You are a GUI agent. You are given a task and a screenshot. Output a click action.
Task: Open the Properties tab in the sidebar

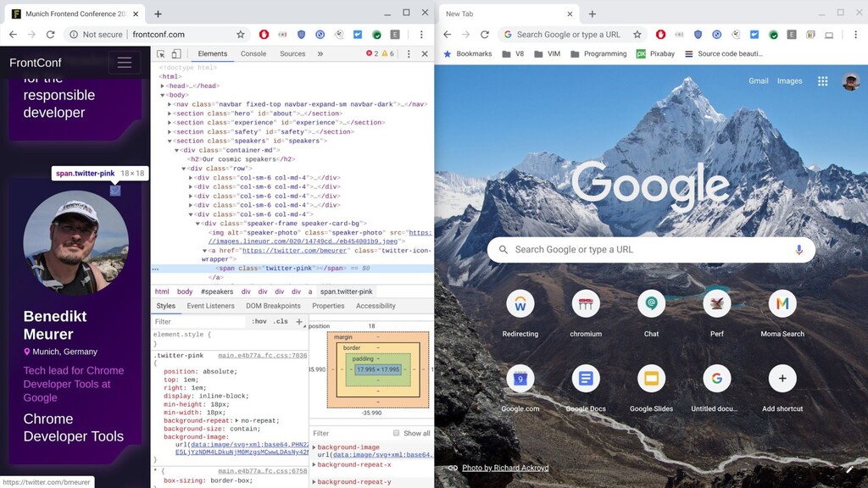(328, 306)
